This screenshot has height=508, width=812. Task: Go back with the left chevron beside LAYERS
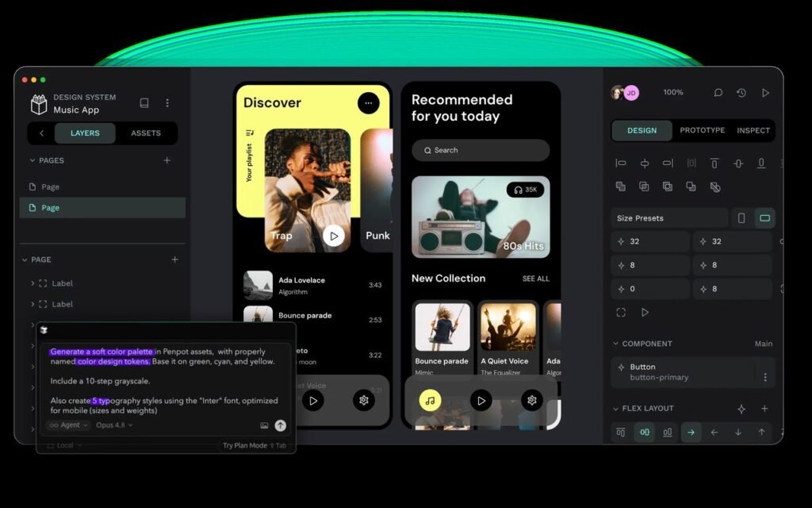click(x=41, y=133)
